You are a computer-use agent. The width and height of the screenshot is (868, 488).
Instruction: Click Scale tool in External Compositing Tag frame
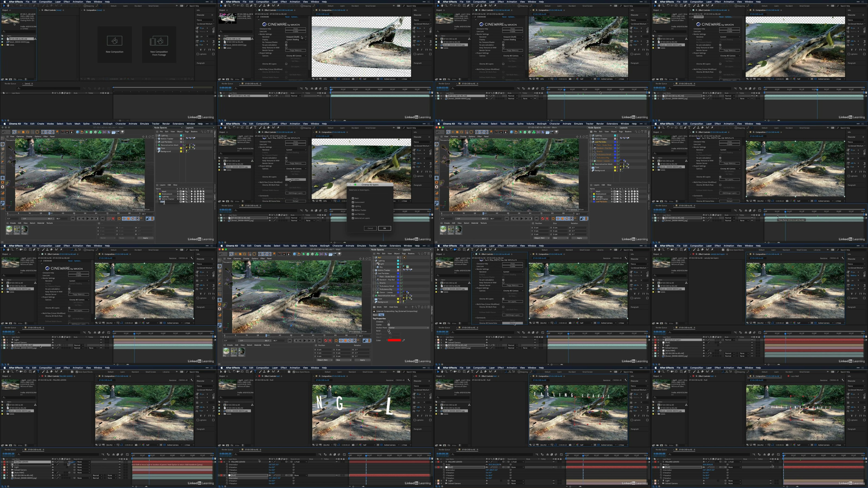click(240, 254)
